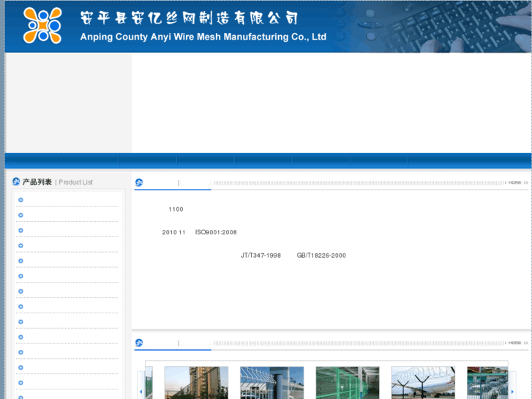Open the white mesh fence against sky thumbnail

271,383
